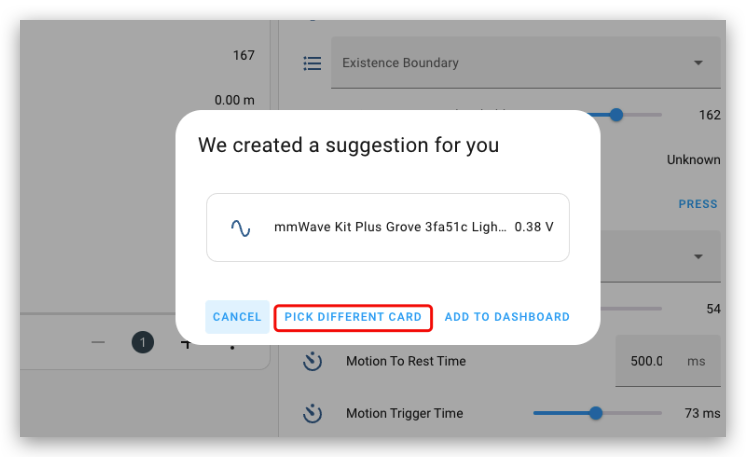The width and height of the screenshot is (746, 457).
Task: Cancel the suggestion dialog
Action: pyautogui.click(x=237, y=317)
